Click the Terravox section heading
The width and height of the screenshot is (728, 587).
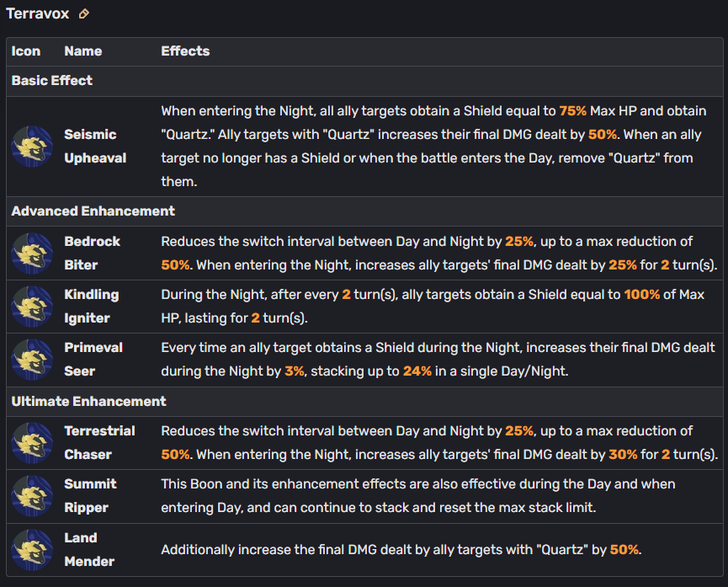coord(38,13)
